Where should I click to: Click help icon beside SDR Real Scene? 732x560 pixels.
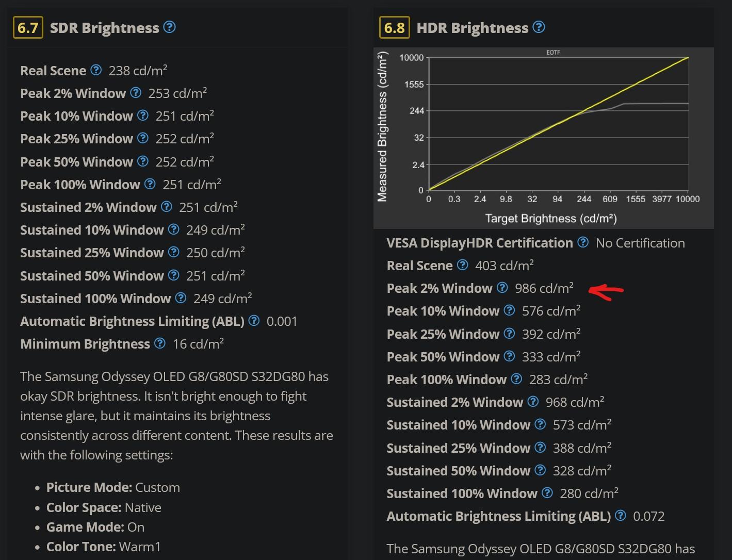coord(96,70)
